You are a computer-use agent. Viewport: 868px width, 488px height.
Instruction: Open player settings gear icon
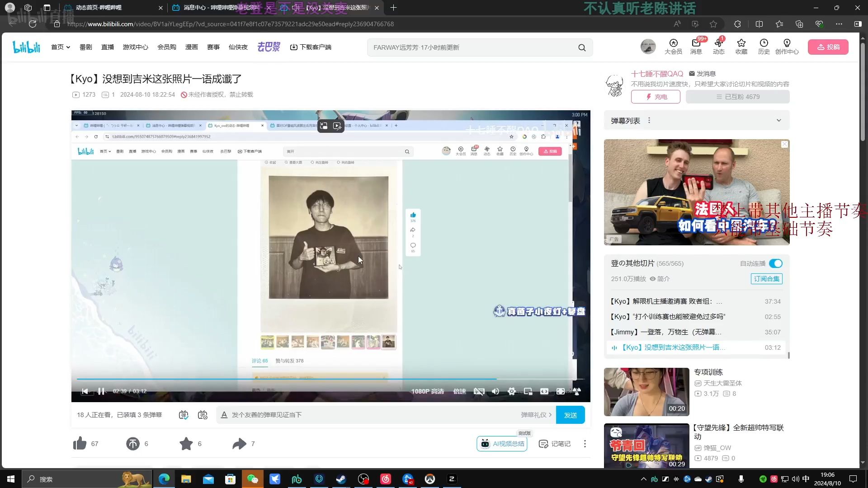tap(511, 391)
